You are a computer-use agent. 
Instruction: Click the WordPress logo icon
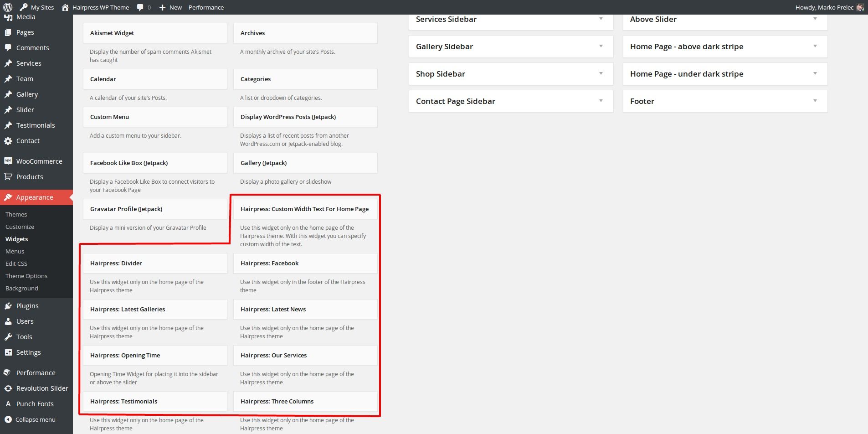[x=8, y=7]
